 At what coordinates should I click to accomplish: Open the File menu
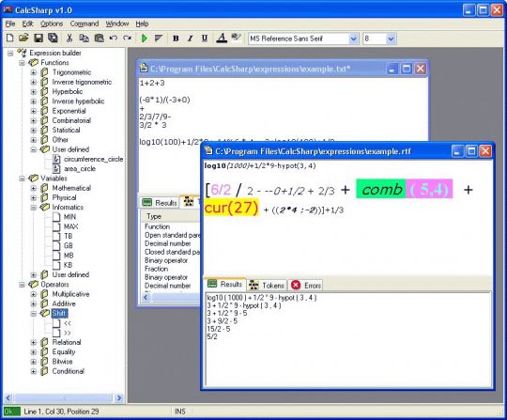click(10, 23)
